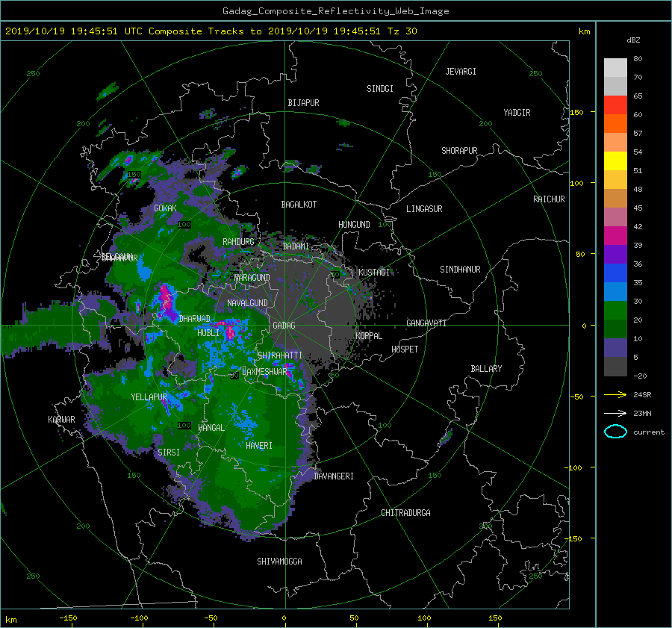The height and width of the screenshot is (628, 672).
Task: Click the BADAMI city label
Action: point(296,246)
